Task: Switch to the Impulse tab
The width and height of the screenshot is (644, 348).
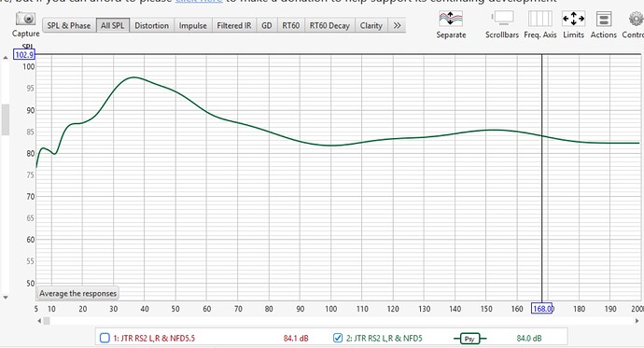Action: pyautogui.click(x=192, y=25)
